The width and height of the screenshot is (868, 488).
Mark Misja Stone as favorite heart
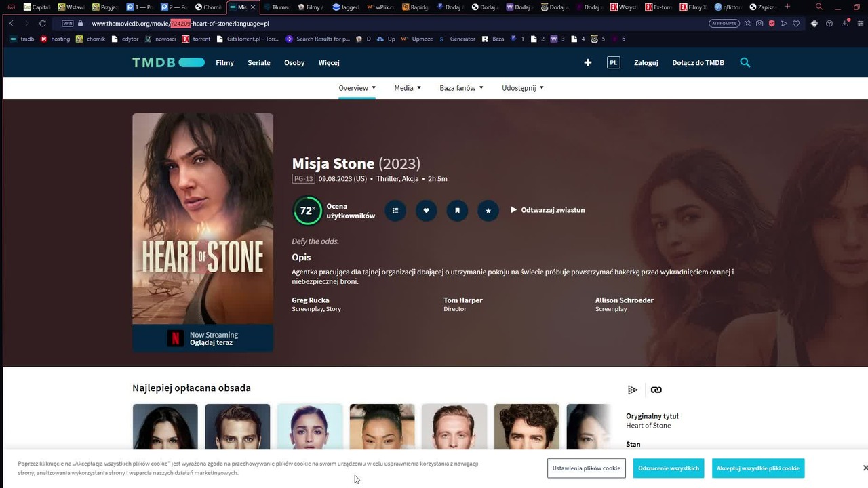click(426, 210)
